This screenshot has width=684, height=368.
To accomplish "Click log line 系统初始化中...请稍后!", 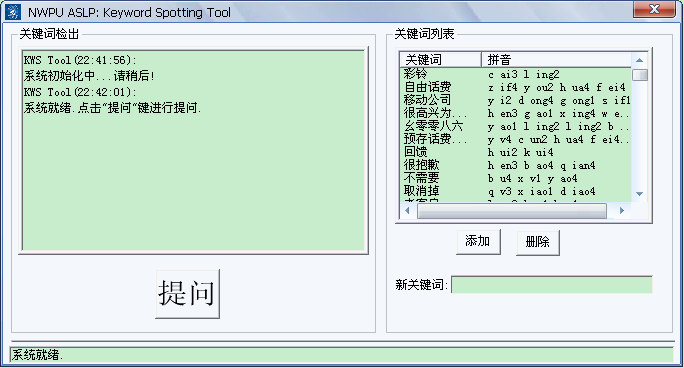I will (89, 76).
